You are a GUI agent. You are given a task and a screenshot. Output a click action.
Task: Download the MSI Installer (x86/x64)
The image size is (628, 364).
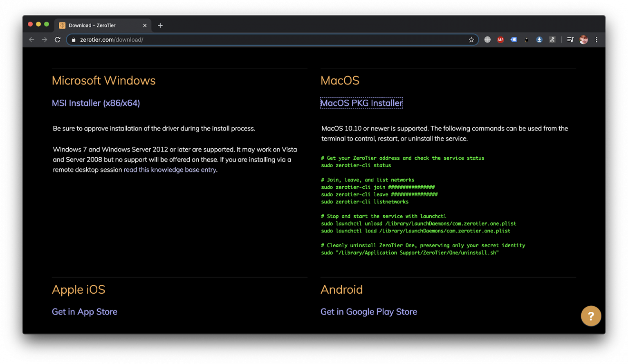pos(96,103)
